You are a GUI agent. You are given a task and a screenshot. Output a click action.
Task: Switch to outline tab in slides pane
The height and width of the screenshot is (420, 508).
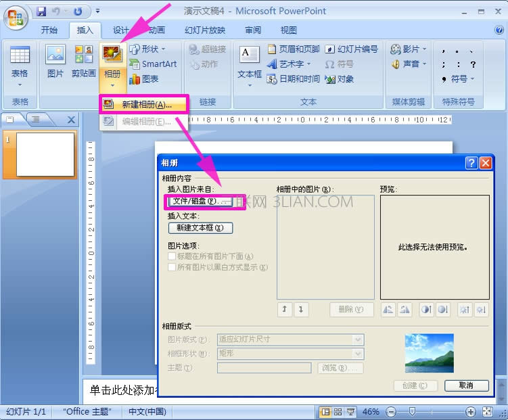36,120
